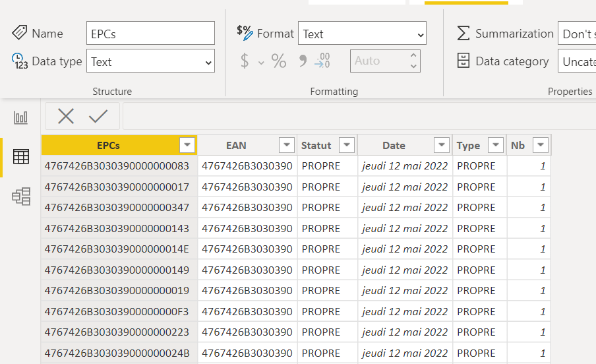Click the Format dollar-percent icon
This screenshot has width=596, height=364.
coord(245,33)
